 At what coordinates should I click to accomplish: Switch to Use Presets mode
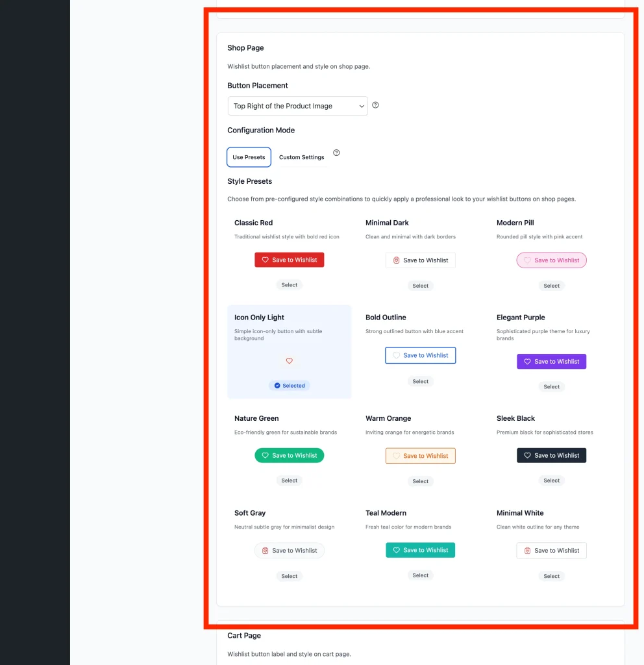(x=249, y=157)
